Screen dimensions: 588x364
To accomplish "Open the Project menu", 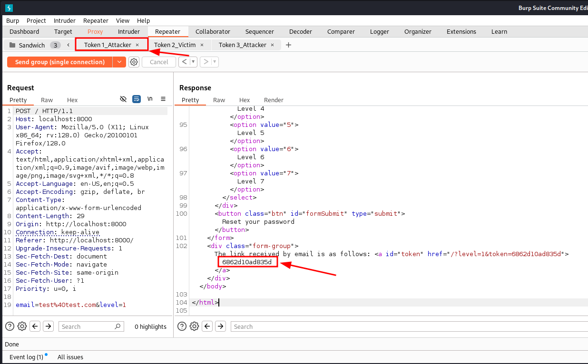I will pos(36,20).
